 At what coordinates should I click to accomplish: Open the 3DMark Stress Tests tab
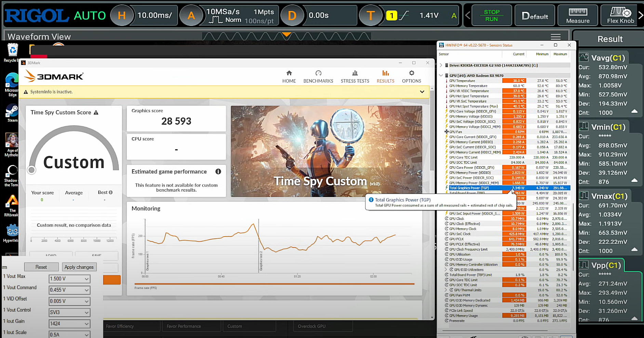click(x=355, y=77)
